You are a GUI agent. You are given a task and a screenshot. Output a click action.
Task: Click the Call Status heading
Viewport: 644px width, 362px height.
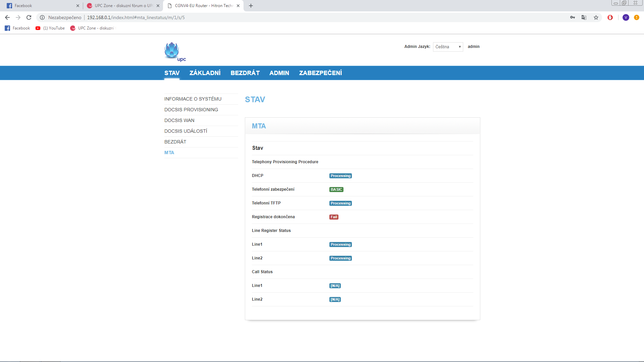pyautogui.click(x=262, y=272)
